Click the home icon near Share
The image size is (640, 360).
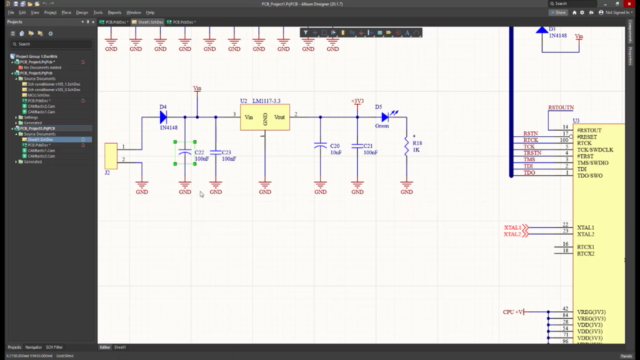pos(574,13)
